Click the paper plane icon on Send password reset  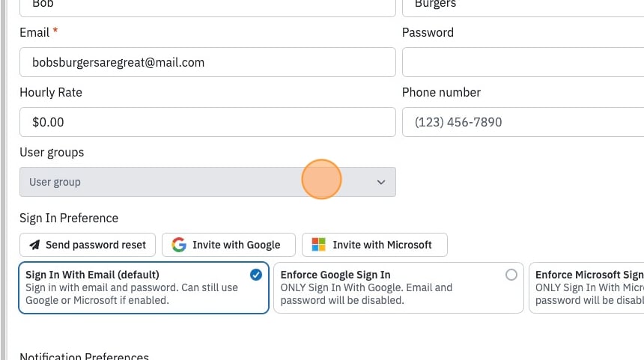click(x=35, y=245)
